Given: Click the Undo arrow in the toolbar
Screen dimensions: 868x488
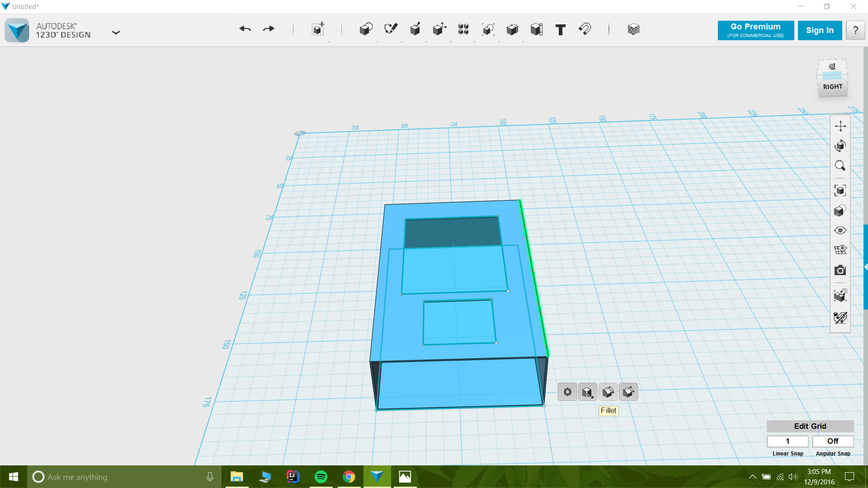Looking at the screenshot, I should 245,29.
